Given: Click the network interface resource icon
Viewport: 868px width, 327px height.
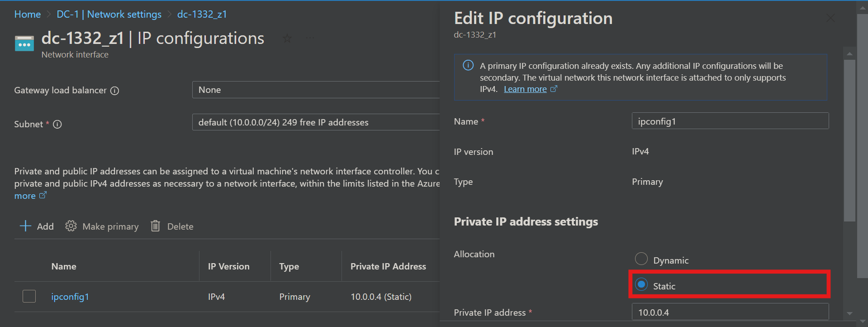Looking at the screenshot, I should pyautogui.click(x=24, y=43).
